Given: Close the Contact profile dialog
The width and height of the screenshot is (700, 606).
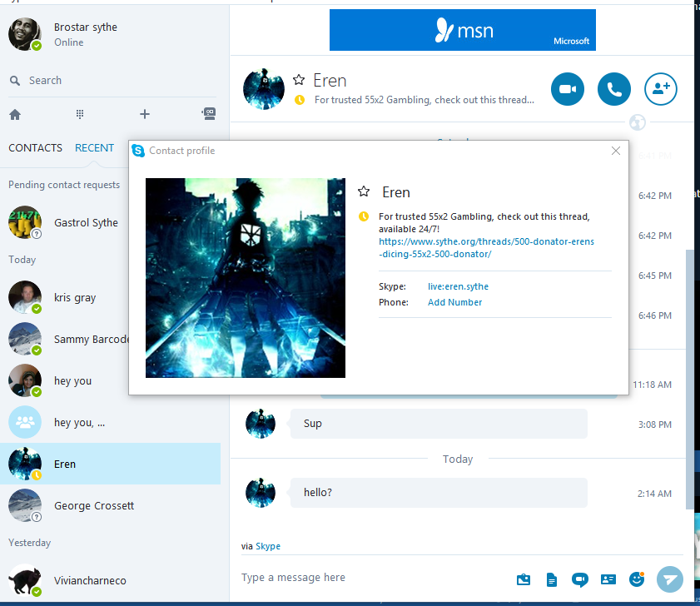Looking at the screenshot, I should click(616, 151).
